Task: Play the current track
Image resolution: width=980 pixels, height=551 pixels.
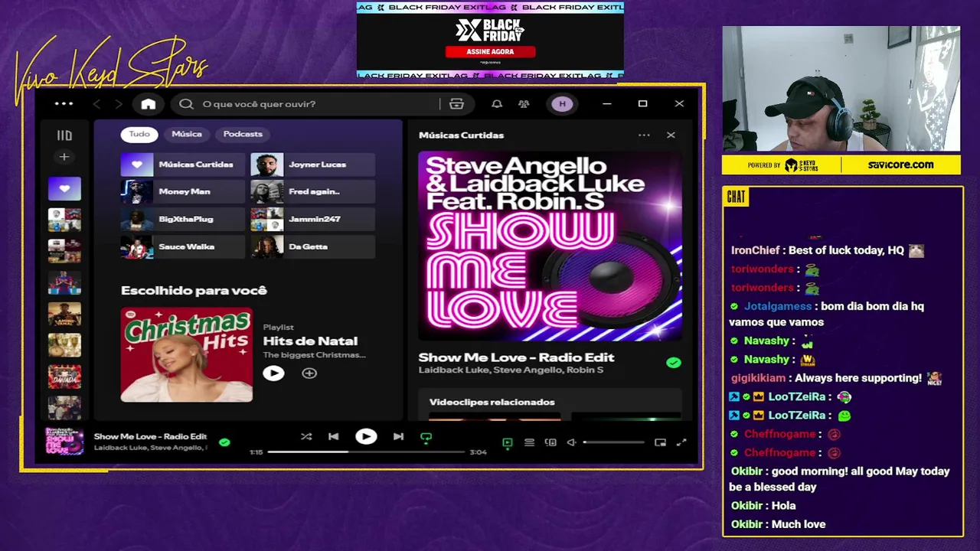Action: pyautogui.click(x=366, y=436)
